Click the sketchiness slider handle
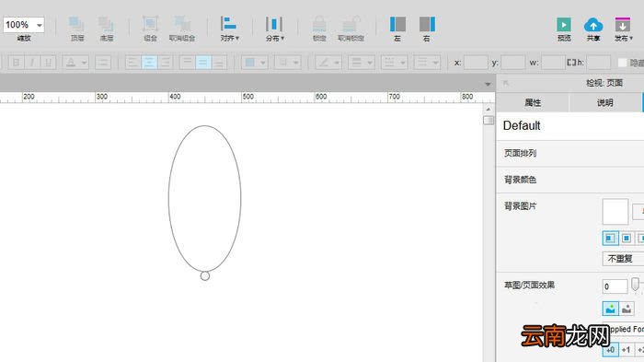The image size is (644, 362). coord(635,284)
